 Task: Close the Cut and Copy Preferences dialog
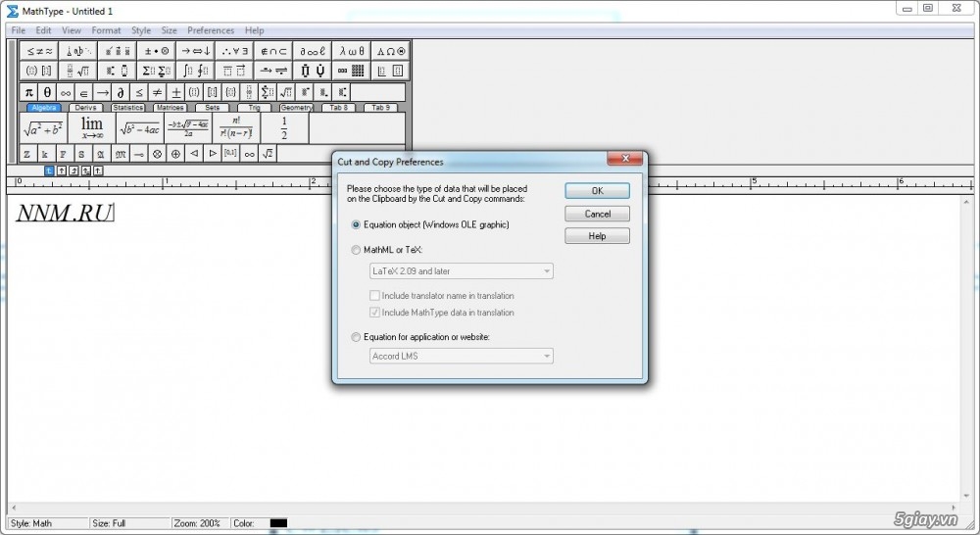(x=625, y=159)
